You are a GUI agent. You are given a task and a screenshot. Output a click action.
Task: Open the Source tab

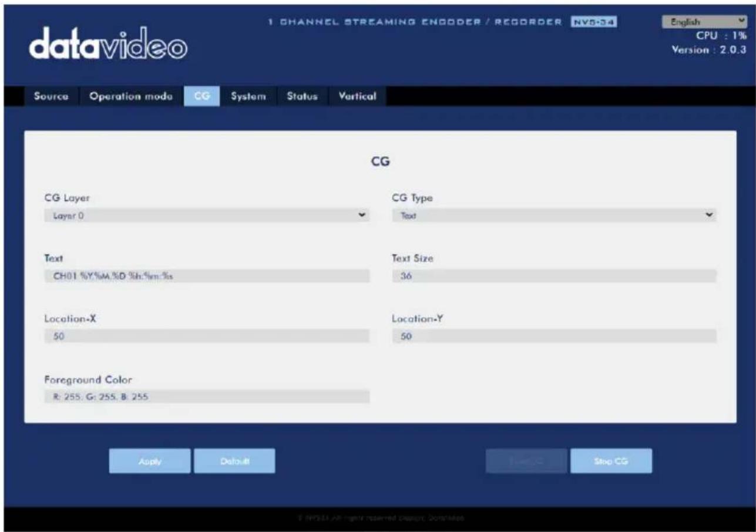(51, 96)
